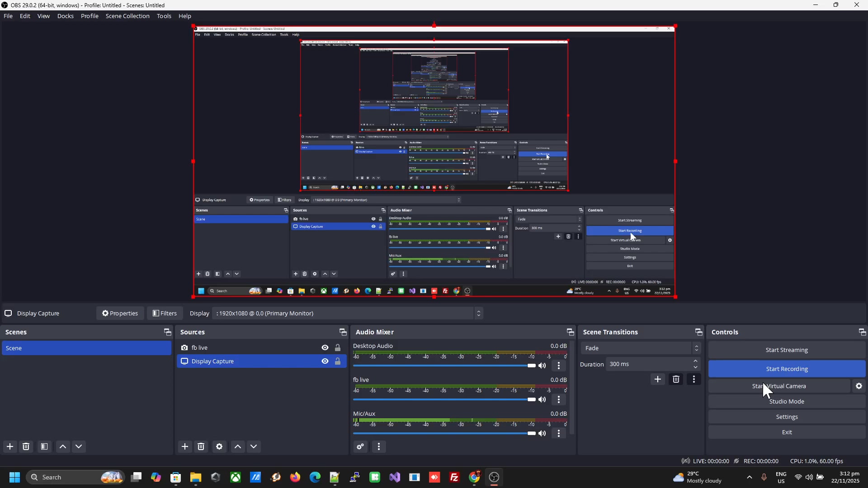Mute the Mic/Aux channel
868x488 pixels.
tap(542, 433)
